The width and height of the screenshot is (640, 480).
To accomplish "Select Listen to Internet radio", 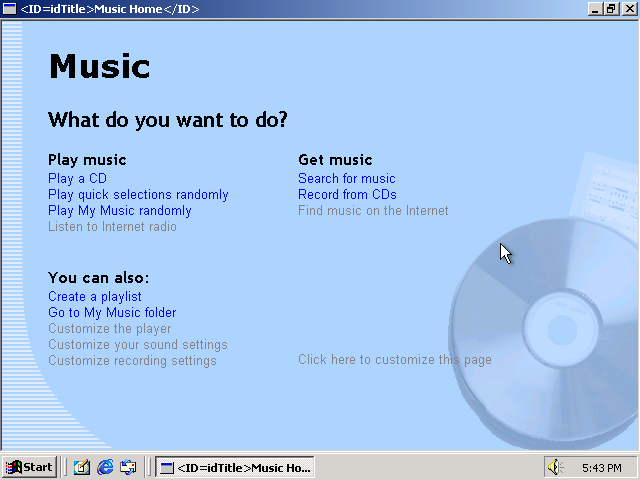I will click(112, 227).
